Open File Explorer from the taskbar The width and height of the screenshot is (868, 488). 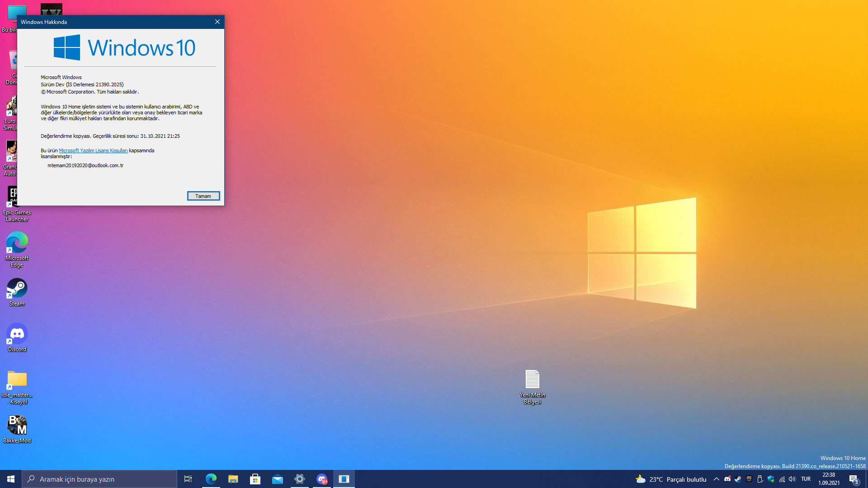[x=233, y=479]
